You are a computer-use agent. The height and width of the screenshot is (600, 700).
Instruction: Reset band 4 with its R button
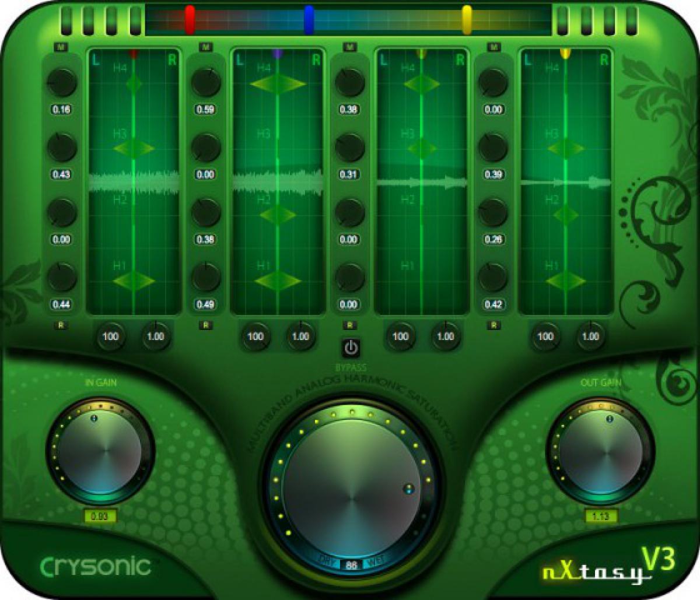[x=494, y=325]
